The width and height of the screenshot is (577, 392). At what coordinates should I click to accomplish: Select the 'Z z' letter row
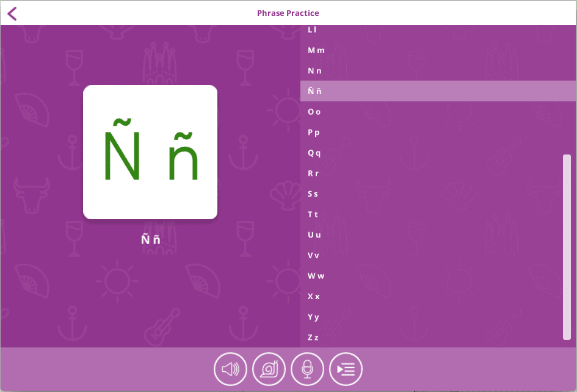[x=438, y=337]
